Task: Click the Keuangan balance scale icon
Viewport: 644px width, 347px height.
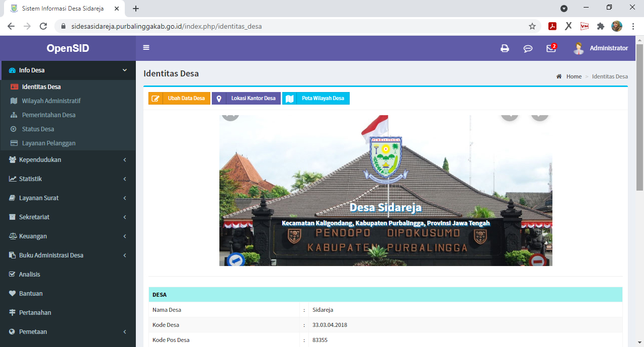Action: (x=13, y=236)
